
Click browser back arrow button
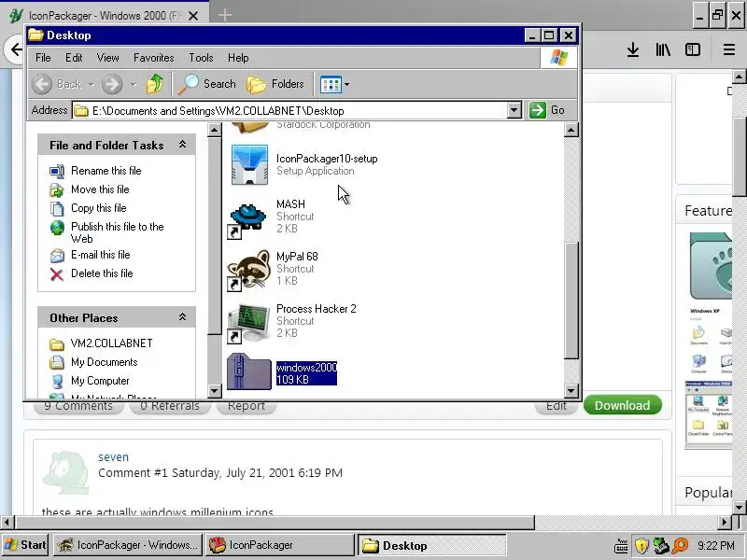point(16,49)
